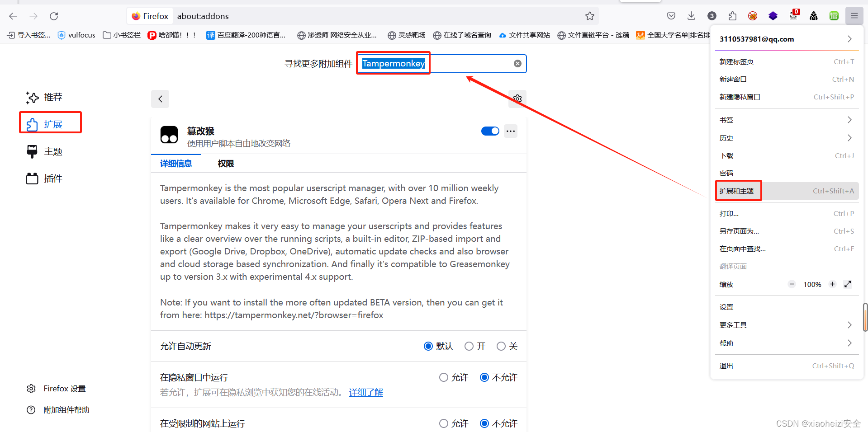Choose Save page as from the menu
This screenshot has width=868, height=432.
[787, 231]
